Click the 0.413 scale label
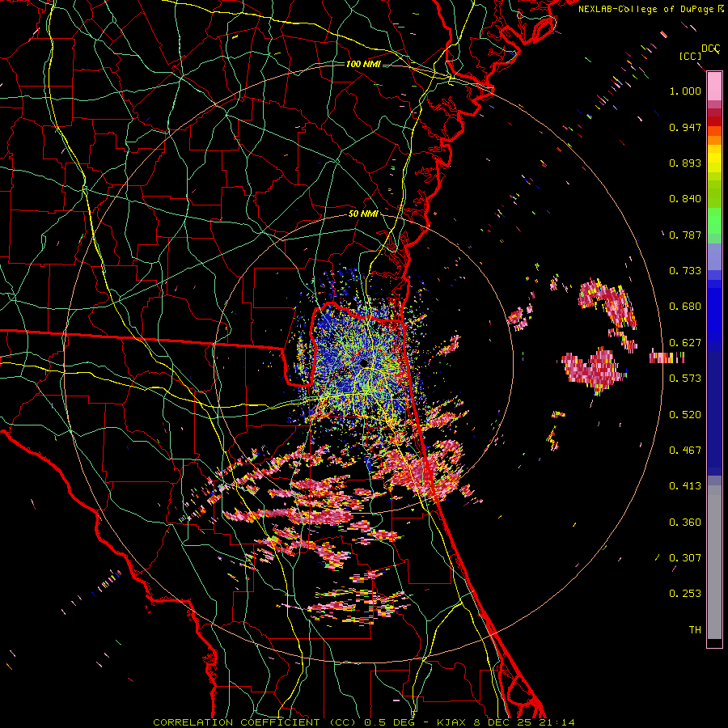Screen dimensions: 728x728 click(685, 486)
